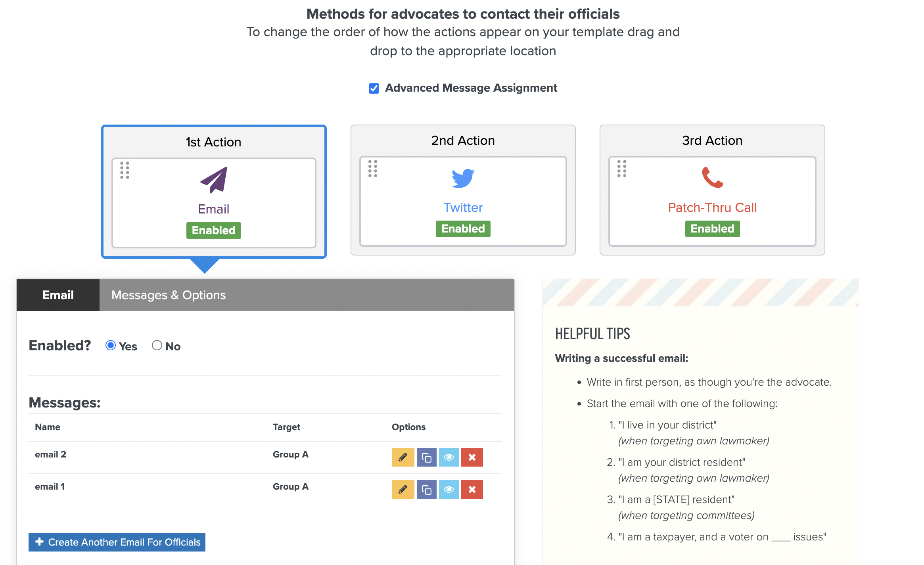Grab the drag handle on Email card

pos(125,170)
